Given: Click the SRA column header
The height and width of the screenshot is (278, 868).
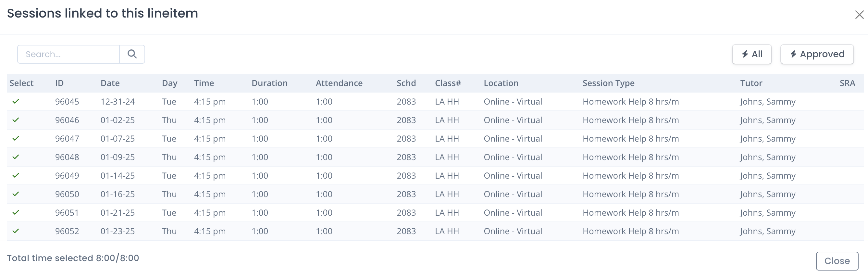Looking at the screenshot, I should coord(847,83).
